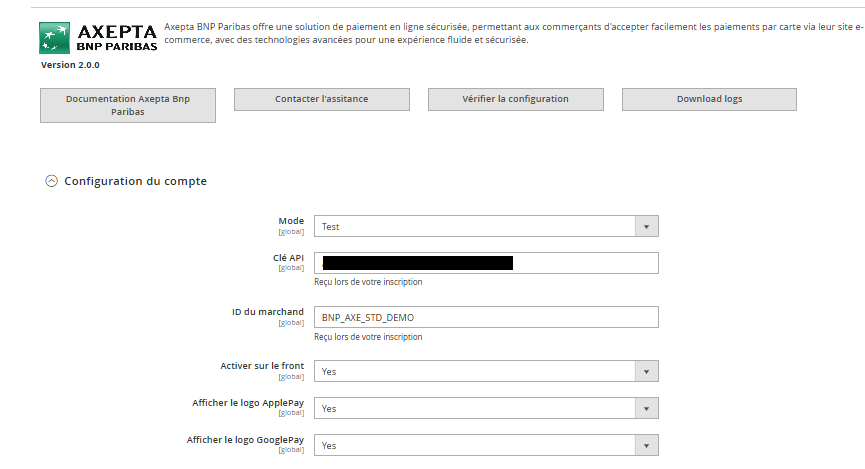Image resolution: width=865 pixels, height=469 pixels.
Task: Open the Afficher le logo GooglePay dropdown
Action: tap(486, 446)
